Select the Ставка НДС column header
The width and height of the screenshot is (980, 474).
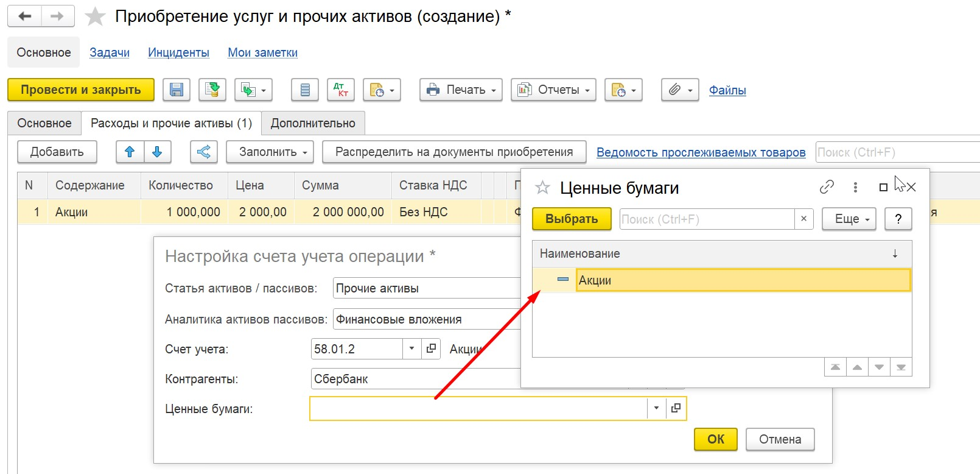click(x=436, y=185)
